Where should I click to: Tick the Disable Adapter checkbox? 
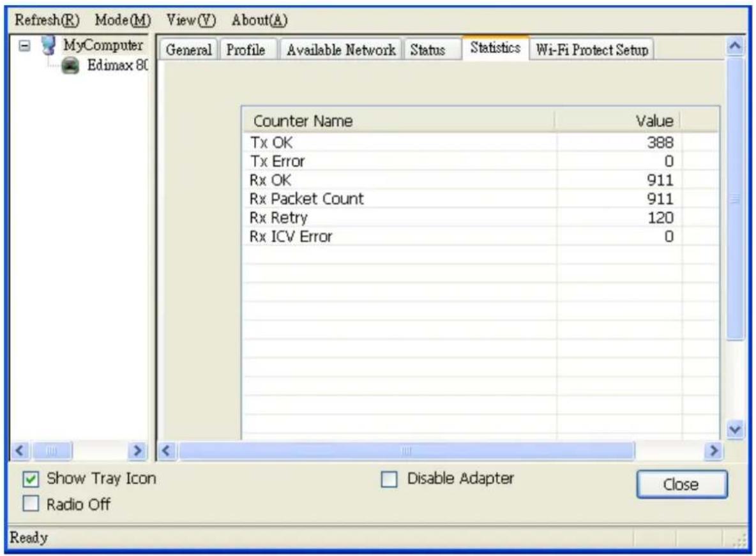point(389,479)
